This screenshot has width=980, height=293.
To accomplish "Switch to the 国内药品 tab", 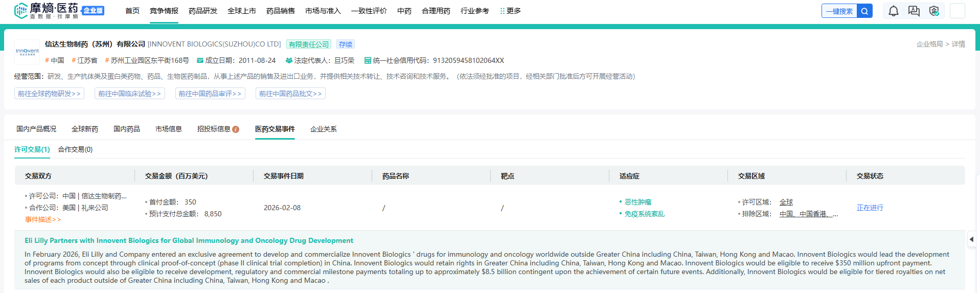I will tap(127, 129).
